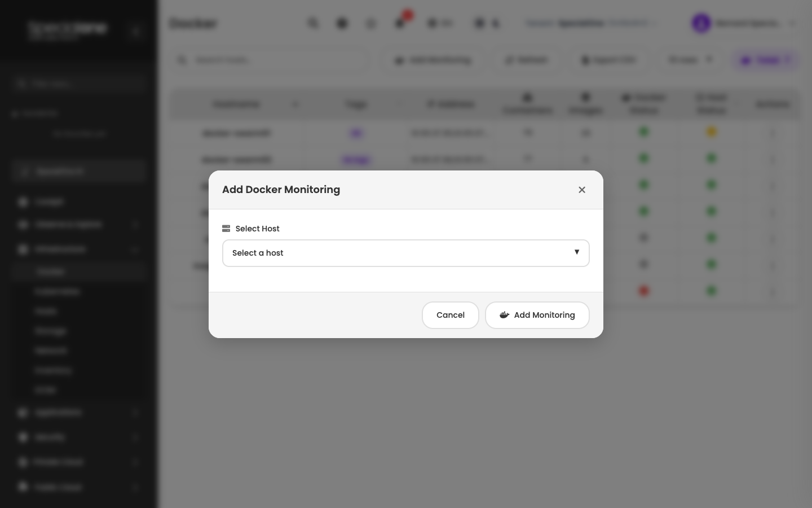The width and height of the screenshot is (812, 508).
Task: Click the Cancel button
Action: coord(451,315)
